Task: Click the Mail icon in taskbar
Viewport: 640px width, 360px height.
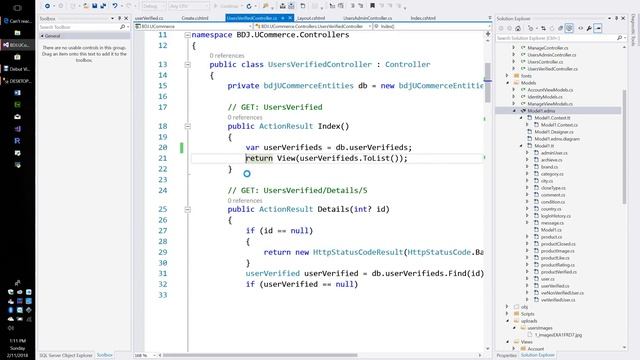Action: pos(17,117)
